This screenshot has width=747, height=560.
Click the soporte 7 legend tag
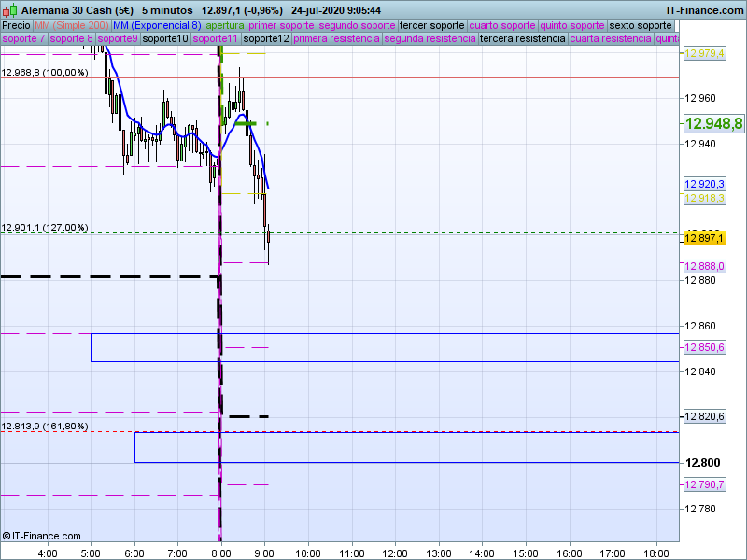tap(23, 38)
